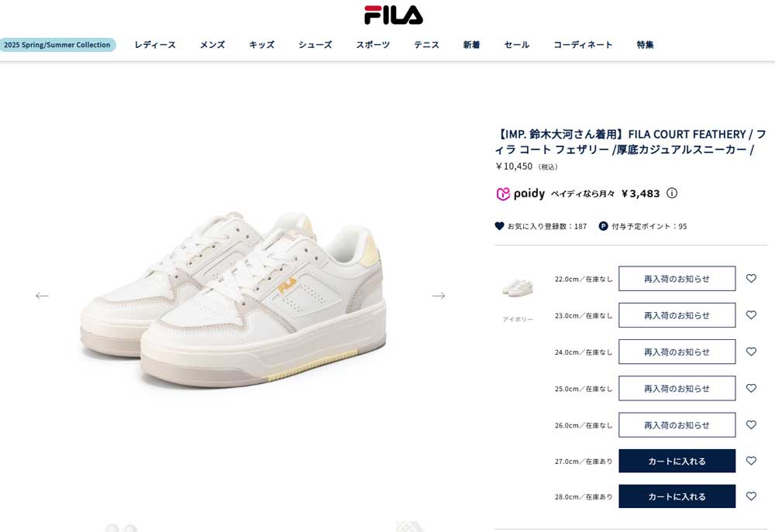Request restock notice for 23.0cm
The image size is (775, 532).
pos(677,315)
